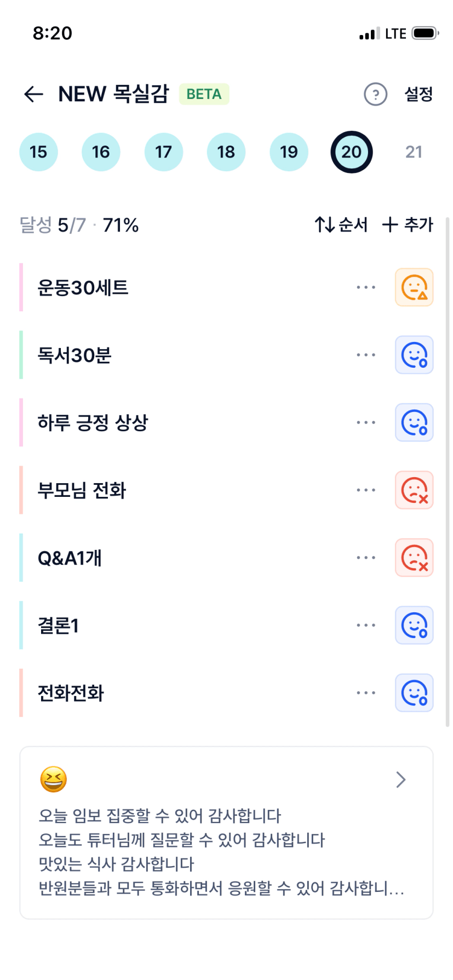
Task: Tap the pink color bar beside 운동30세트
Action: (21, 287)
